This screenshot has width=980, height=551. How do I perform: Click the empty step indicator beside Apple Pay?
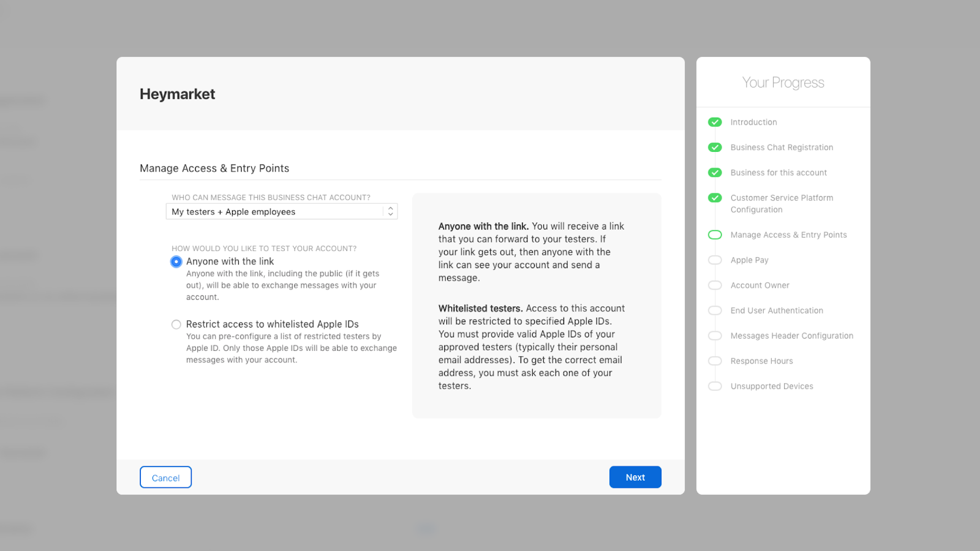[x=715, y=260]
